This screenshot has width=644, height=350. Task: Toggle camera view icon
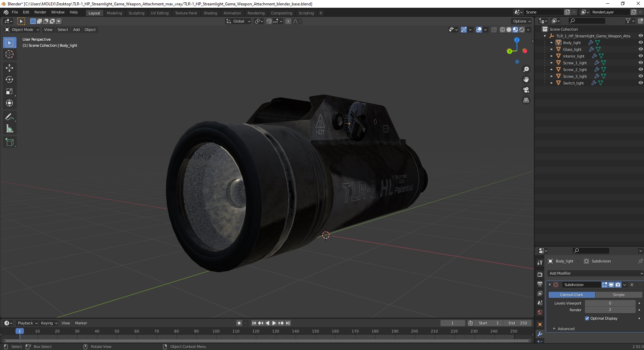(x=526, y=90)
